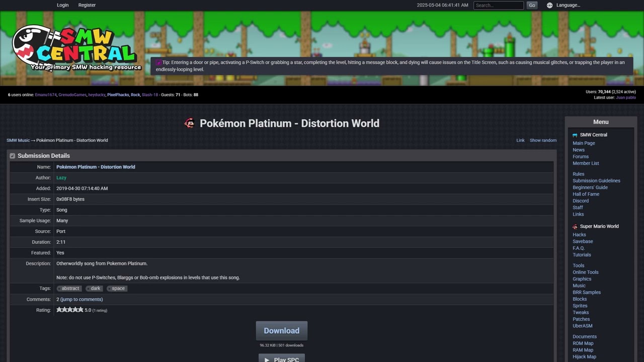The height and width of the screenshot is (362, 644).
Task: Open Main Page in the menu
Action: (x=584, y=143)
